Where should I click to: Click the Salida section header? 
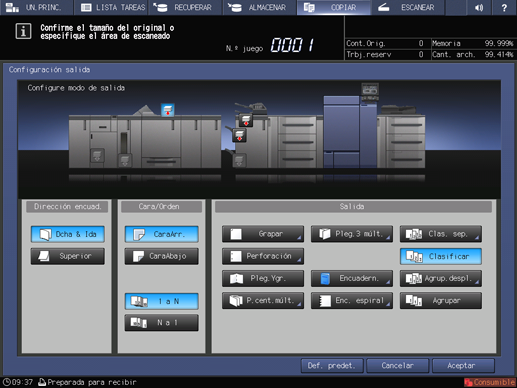353,207
